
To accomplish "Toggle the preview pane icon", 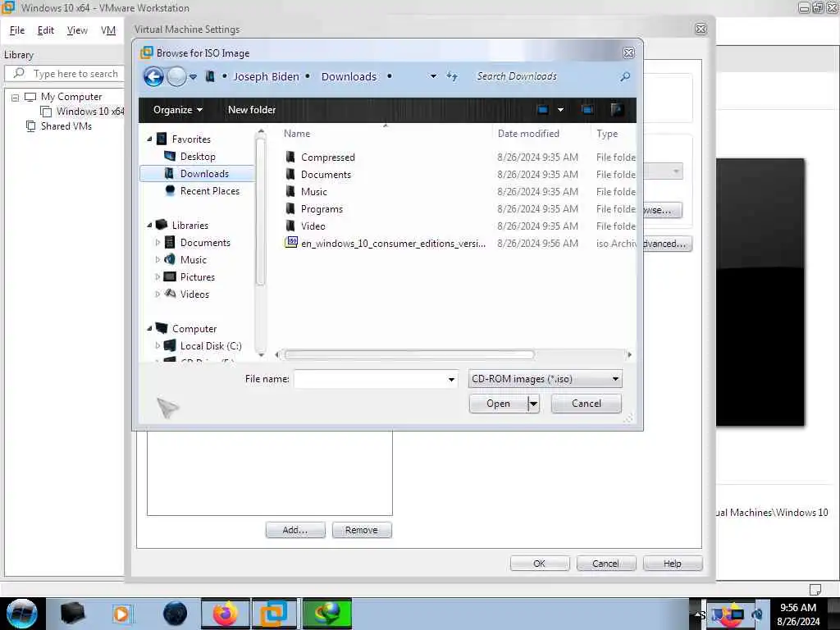I will pyautogui.click(x=587, y=110).
